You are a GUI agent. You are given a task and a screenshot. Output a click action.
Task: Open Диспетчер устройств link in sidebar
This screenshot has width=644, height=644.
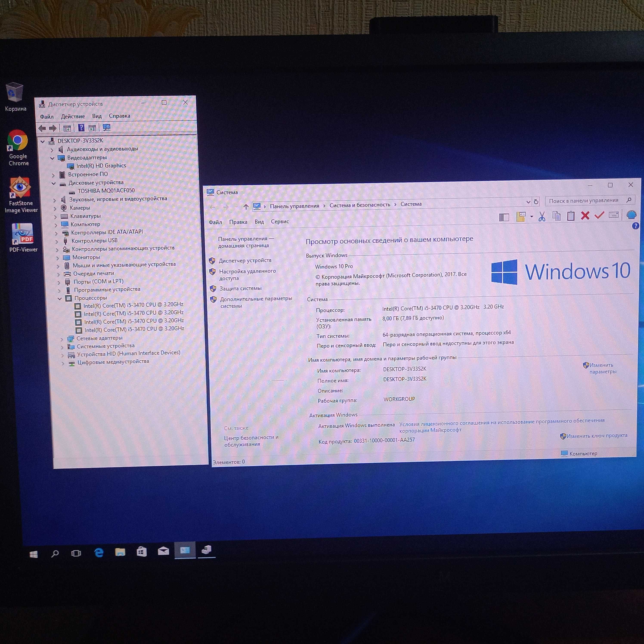click(x=245, y=260)
